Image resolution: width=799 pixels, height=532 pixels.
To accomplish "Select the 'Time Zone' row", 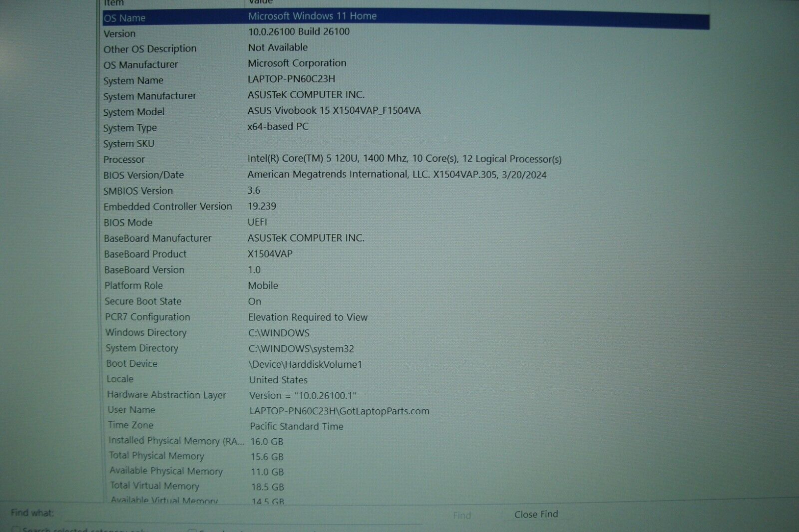I will [130, 425].
